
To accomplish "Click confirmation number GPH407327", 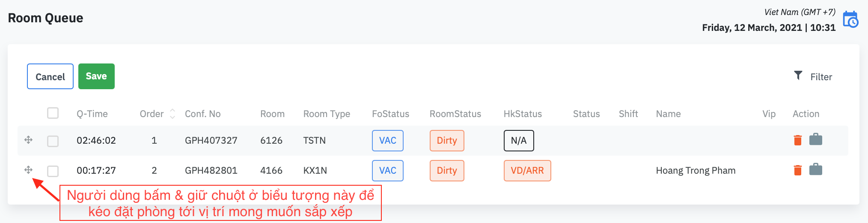I will click(x=211, y=141).
